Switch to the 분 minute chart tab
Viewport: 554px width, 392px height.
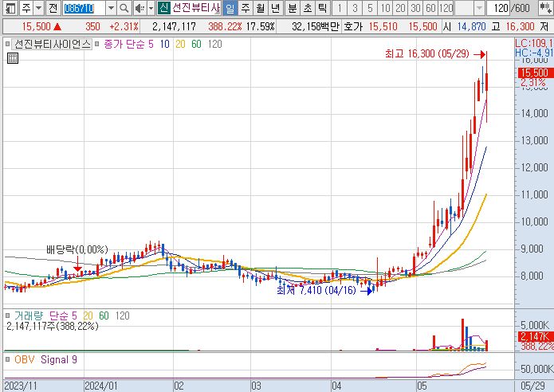[x=293, y=8]
